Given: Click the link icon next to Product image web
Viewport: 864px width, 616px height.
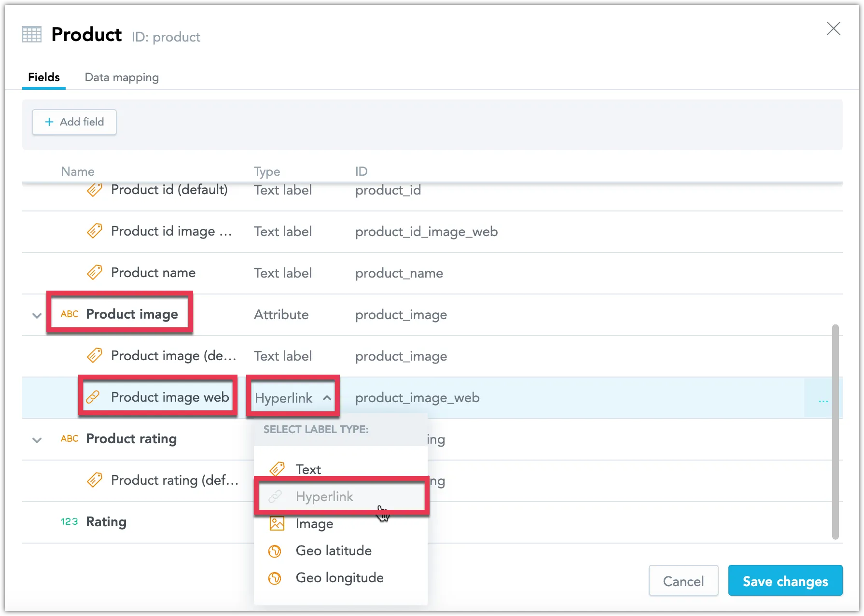Looking at the screenshot, I should 93,397.
